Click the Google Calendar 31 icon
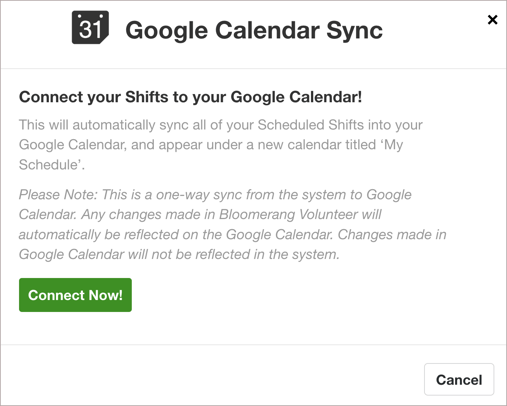The height and width of the screenshot is (406, 507). pyautogui.click(x=90, y=27)
